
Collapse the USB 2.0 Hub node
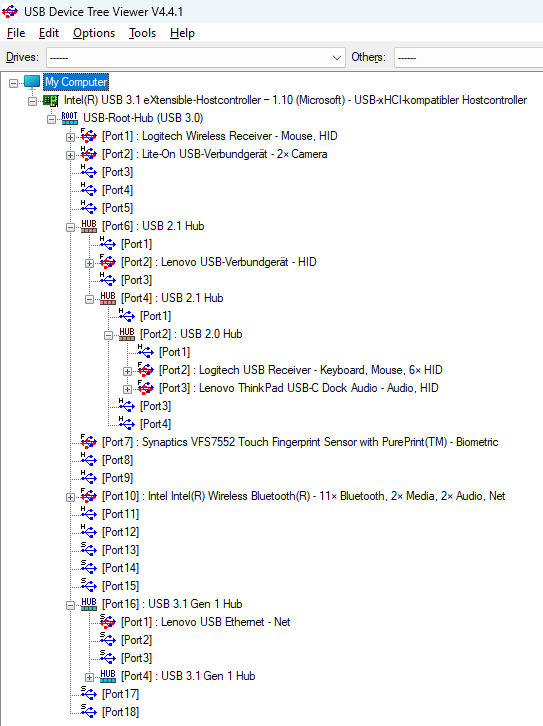(108, 336)
